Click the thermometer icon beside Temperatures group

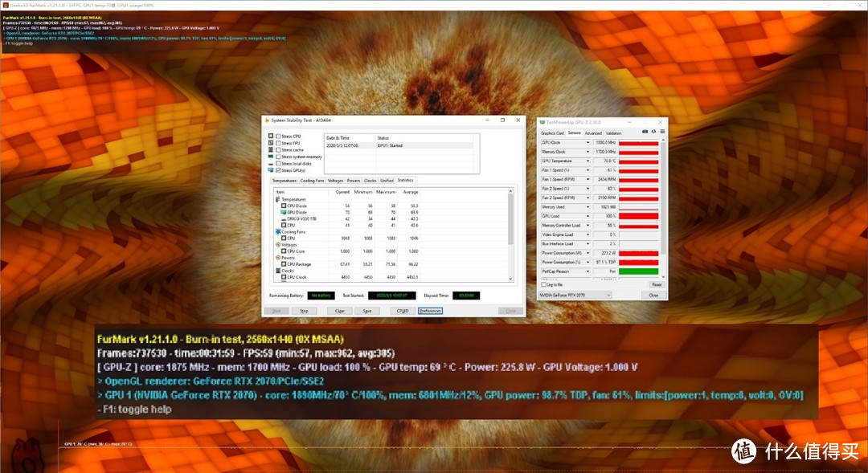pos(278,199)
